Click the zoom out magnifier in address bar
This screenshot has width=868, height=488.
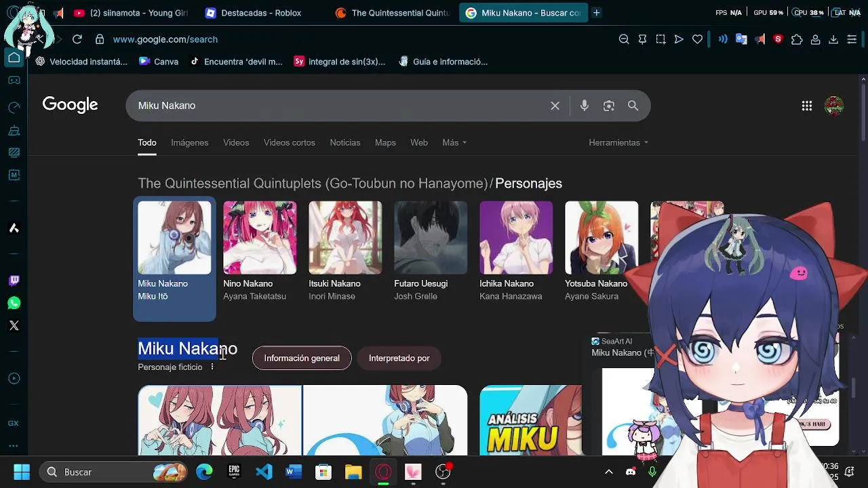point(624,39)
